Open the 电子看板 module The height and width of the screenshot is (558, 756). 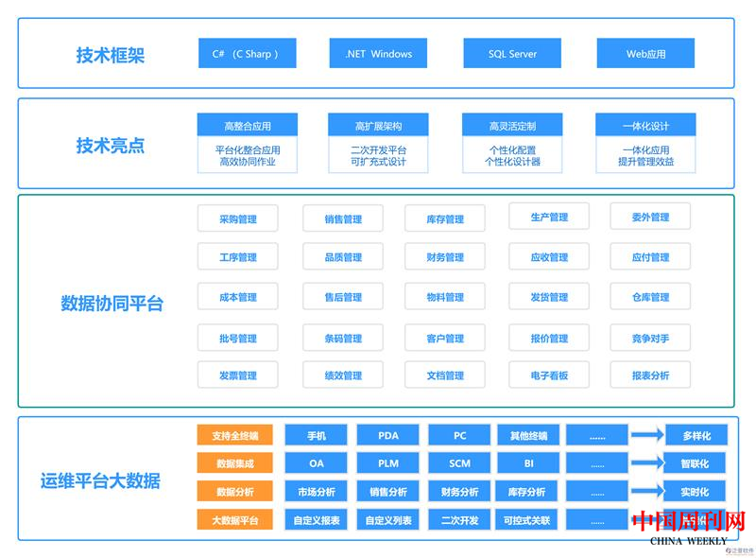(x=549, y=375)
